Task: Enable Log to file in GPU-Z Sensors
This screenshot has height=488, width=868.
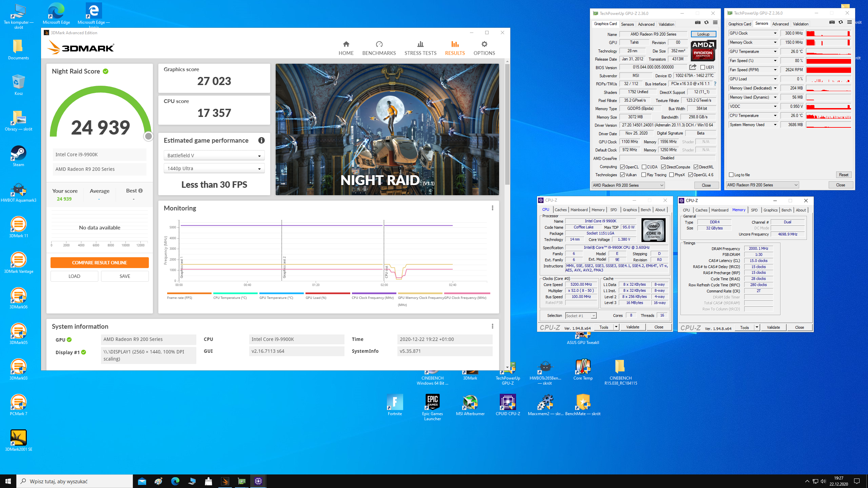Action: tap(731, 175)
